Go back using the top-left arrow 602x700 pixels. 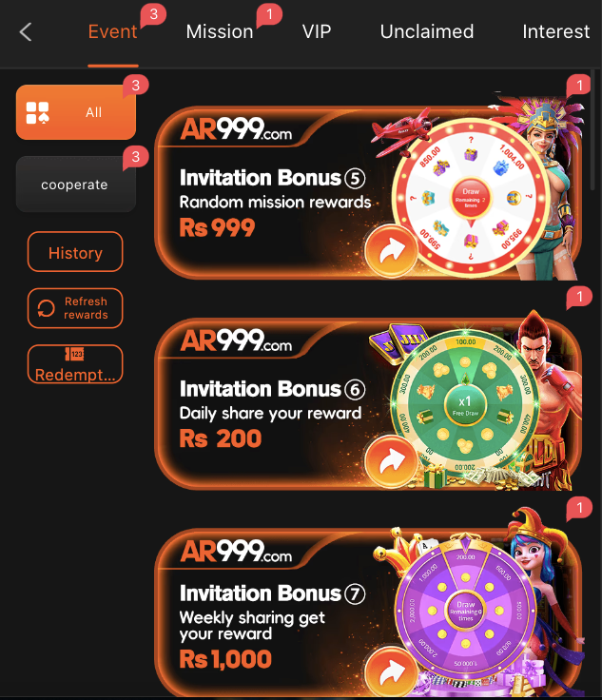pos(26,32)
